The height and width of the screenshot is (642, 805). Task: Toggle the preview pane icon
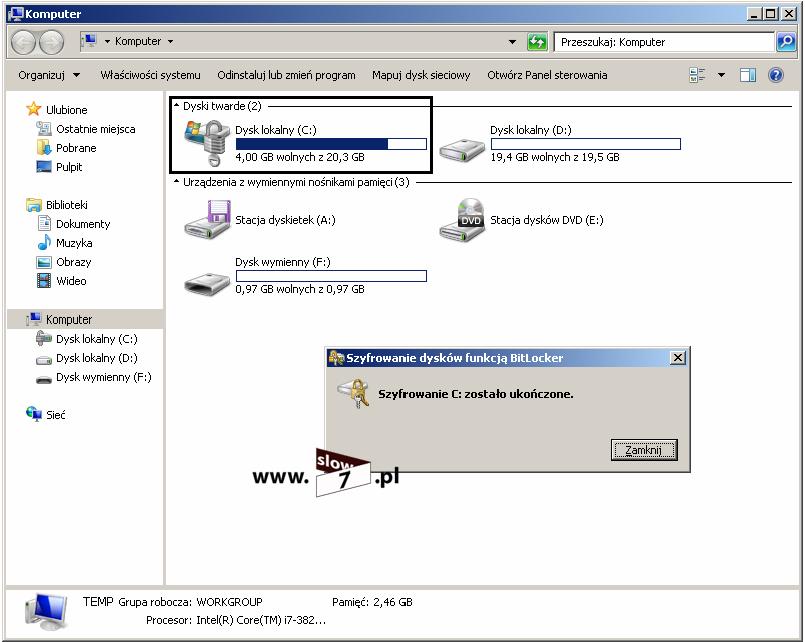pyautogui.click(x=748, y=75)
